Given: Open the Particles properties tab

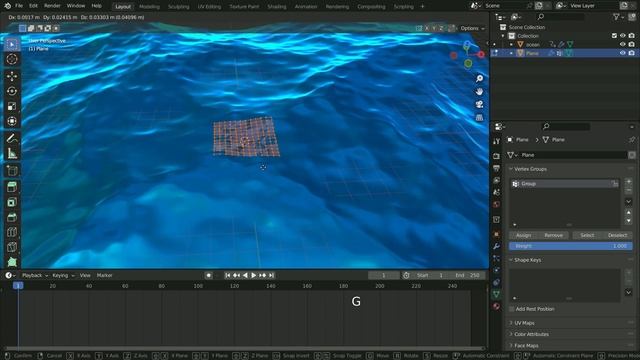Looking at the screenshot, I should coord(496,258).
